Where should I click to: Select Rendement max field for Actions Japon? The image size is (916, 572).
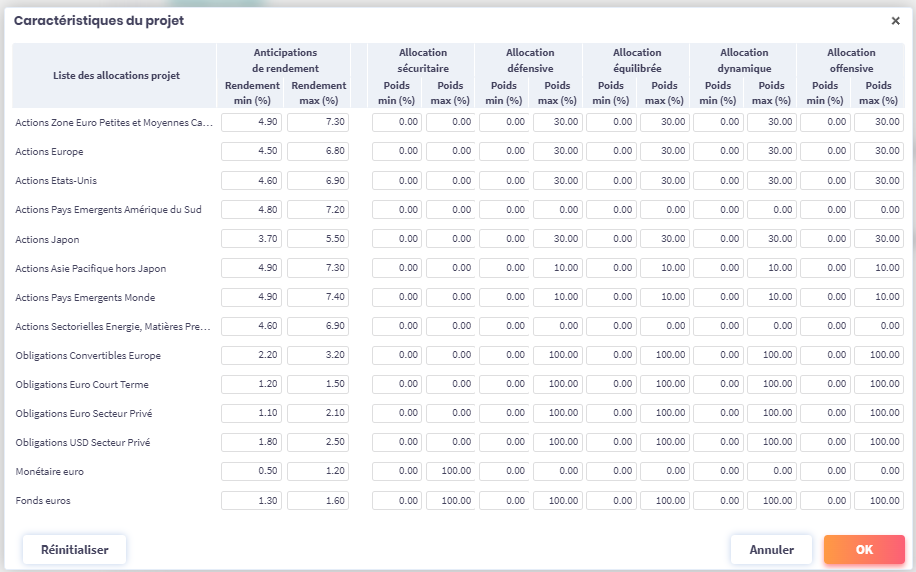(318, 239)
